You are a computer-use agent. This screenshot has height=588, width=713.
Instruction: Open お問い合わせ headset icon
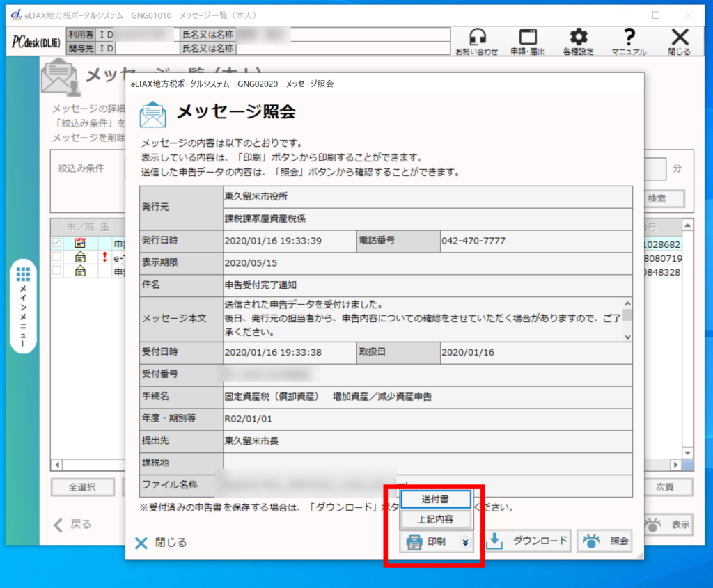(477, 42)
